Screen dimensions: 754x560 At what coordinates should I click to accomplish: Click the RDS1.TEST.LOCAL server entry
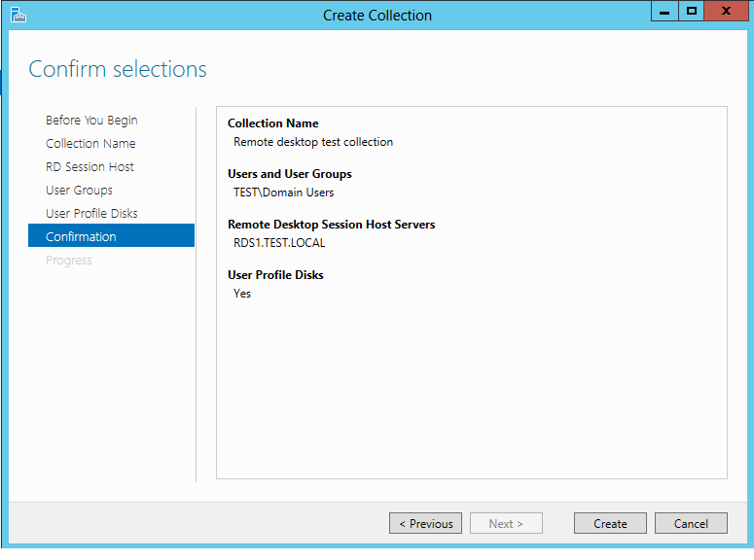point(279,243)
